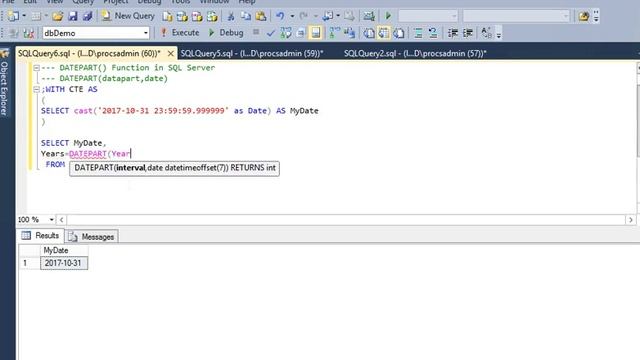Undo the last edit
The height and width of the screenshot is (360, 640).
click(x=280, y=16)
